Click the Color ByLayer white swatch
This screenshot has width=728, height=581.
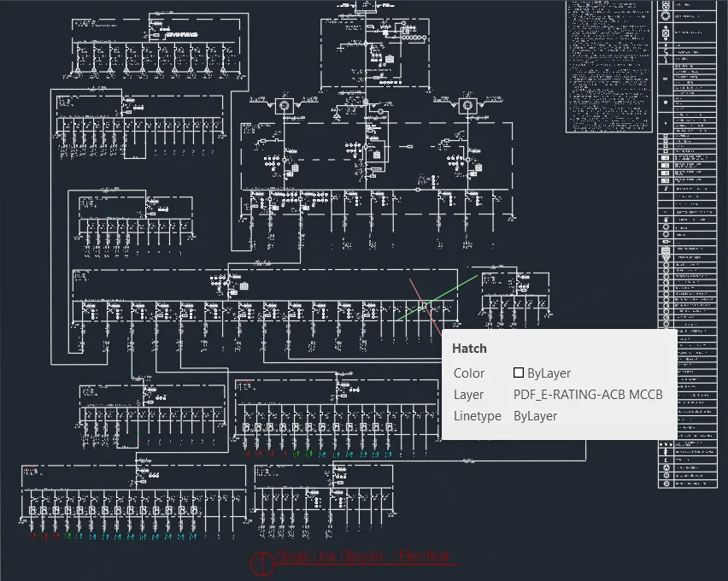519,373
